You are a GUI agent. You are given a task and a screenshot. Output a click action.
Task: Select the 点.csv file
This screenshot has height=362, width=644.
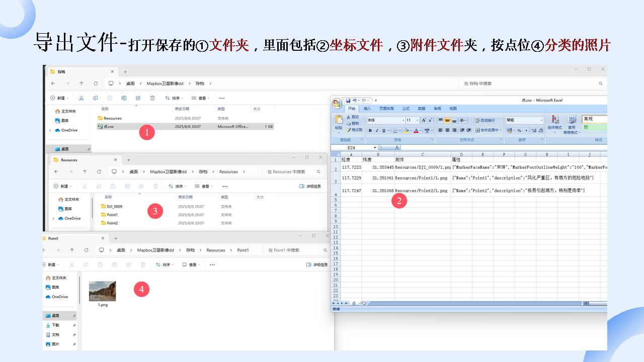(x=185, y=127)
